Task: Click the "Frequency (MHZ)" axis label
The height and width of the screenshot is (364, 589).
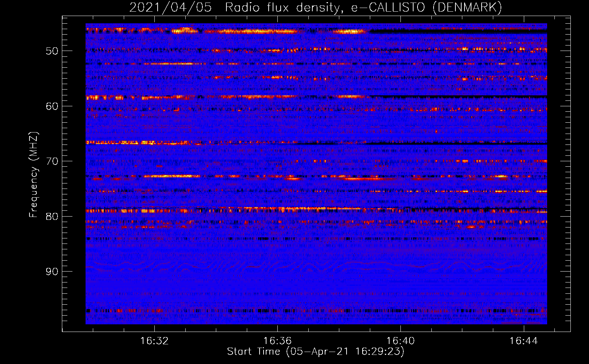Action: (33, 175)
